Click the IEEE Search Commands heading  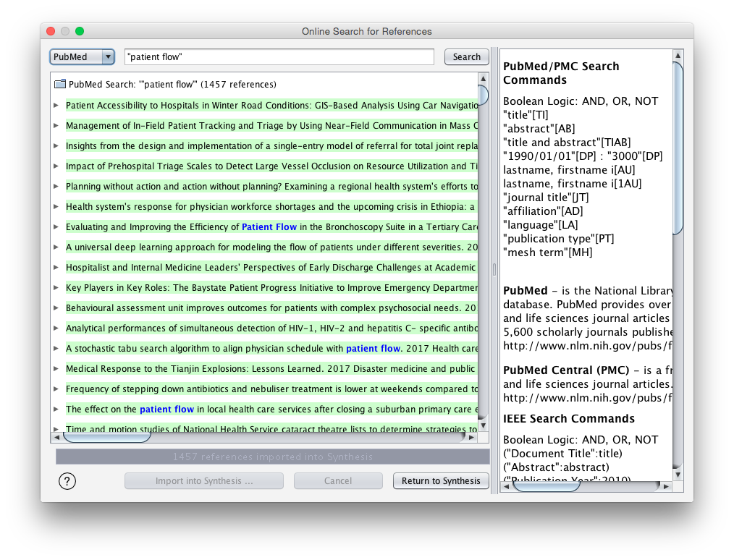[569, 419]
